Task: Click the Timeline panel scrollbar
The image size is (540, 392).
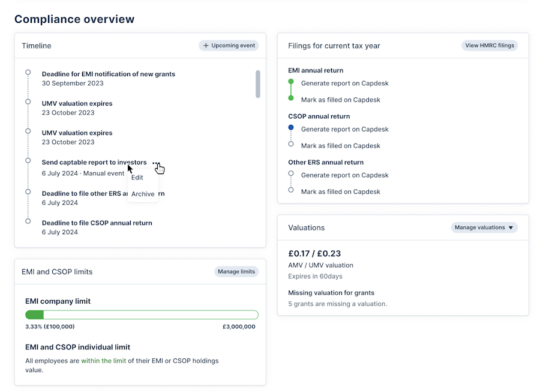Action: 258,84
